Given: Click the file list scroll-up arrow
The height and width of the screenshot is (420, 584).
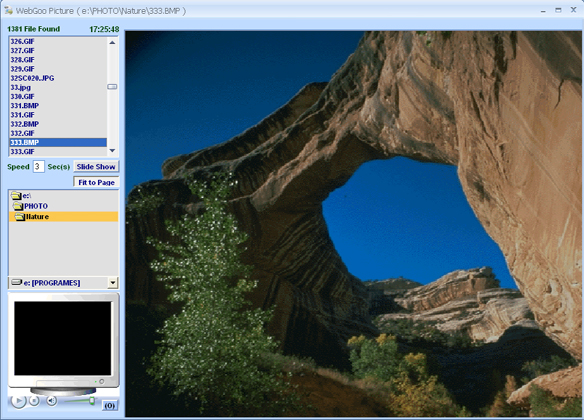Looking at the screenshot, I should (x=112, y=42).
